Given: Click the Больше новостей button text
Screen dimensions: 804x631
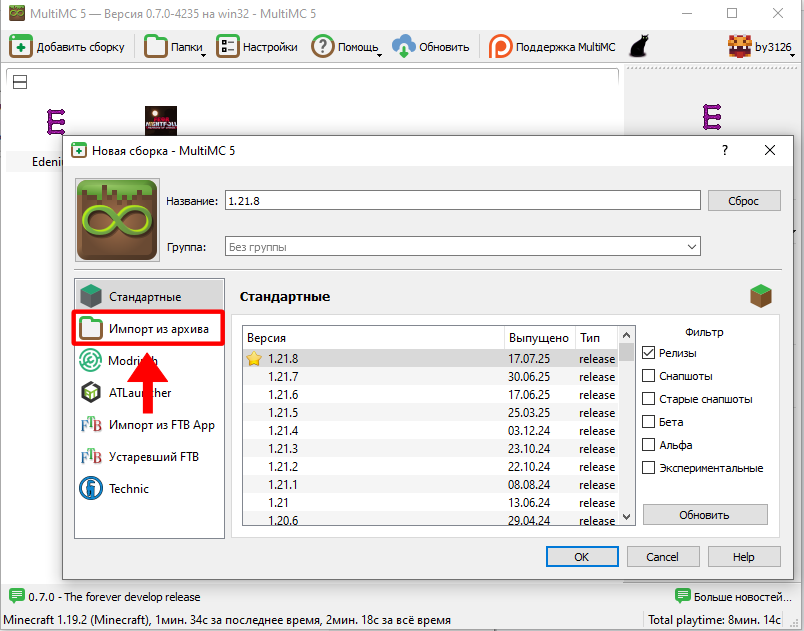Looking at the screenshot, I should (742, 597).
